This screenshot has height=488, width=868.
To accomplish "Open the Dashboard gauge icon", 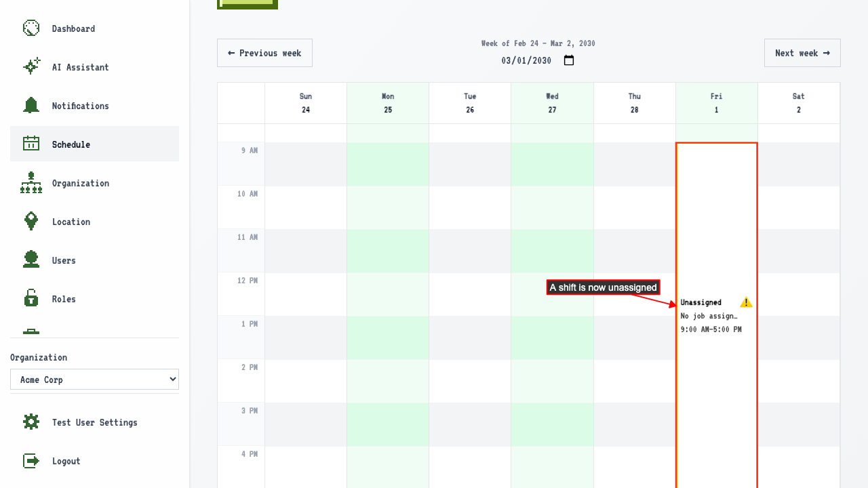I will click(31, 28).
